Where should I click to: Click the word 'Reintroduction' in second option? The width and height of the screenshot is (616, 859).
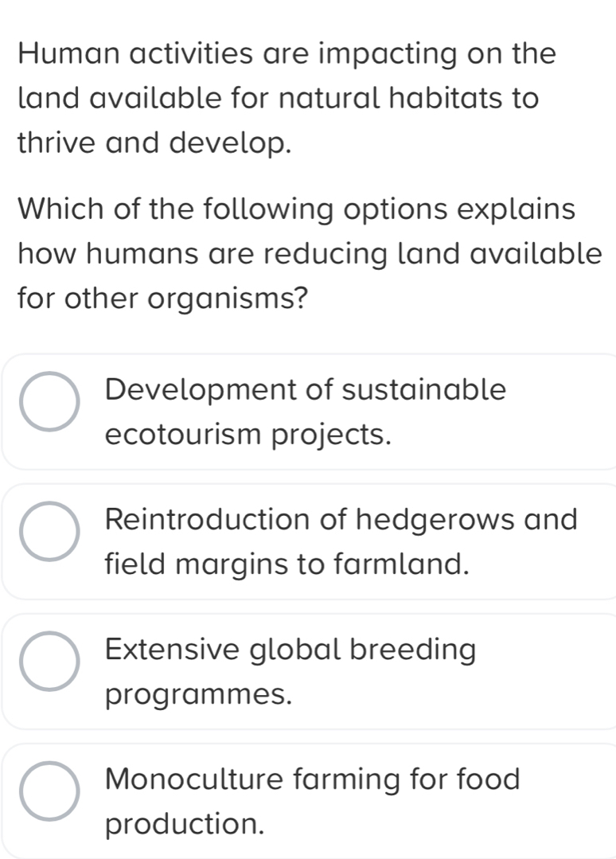tap(208, 519)
